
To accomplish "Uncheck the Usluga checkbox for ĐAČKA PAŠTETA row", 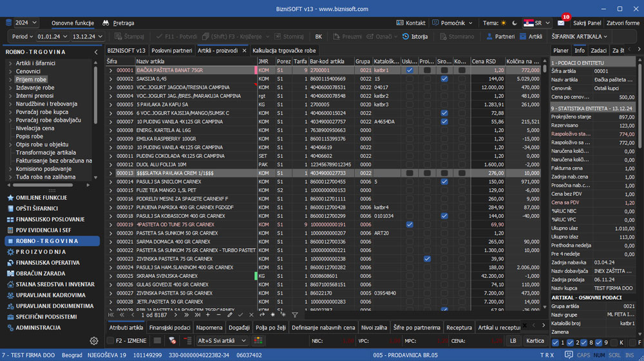I will pos(410,70).
